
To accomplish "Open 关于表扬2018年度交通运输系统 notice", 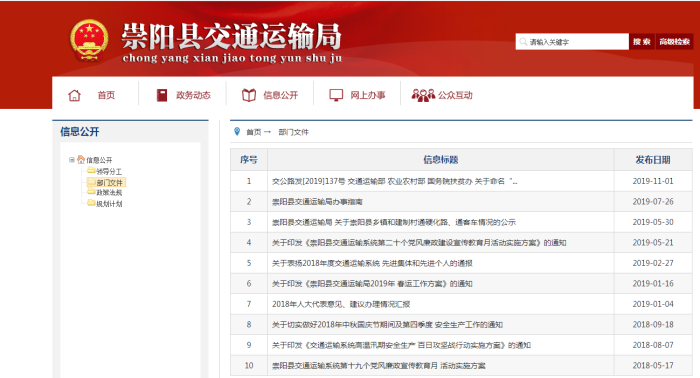I will 372,263.
